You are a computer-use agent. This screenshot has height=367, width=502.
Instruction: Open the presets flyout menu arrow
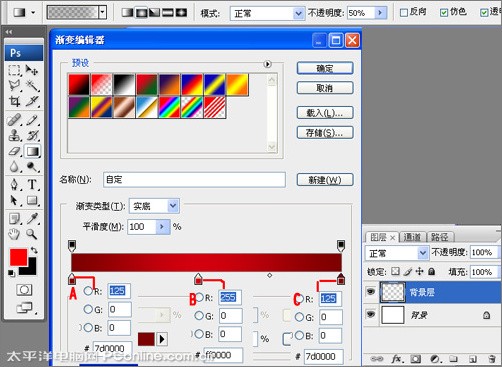tap(267, 64)
